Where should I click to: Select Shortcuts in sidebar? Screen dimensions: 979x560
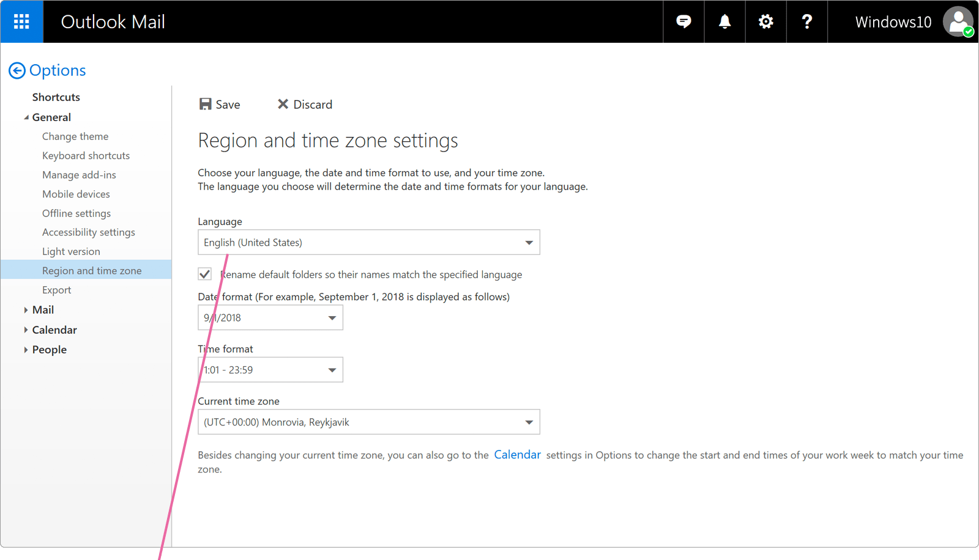click(56, 97)
